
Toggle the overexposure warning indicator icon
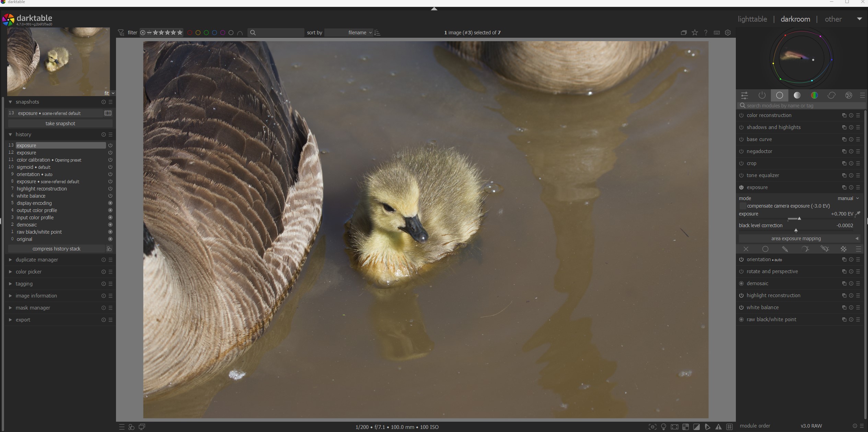click(x=696, y=427)
